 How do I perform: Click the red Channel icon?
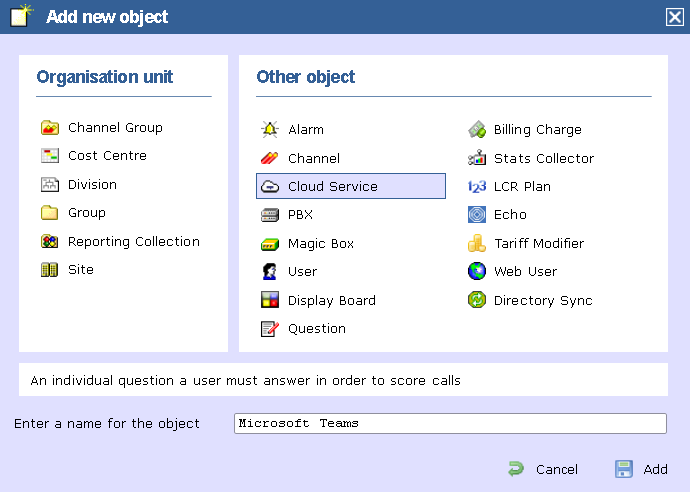(269, 158)
